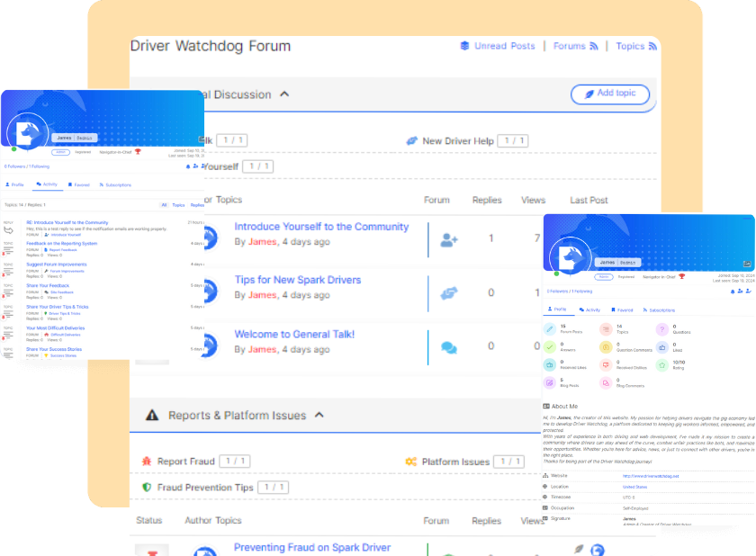Filter activity by Topics in left panel
This screenshot has width=756, height=556.
coord(177,205)
